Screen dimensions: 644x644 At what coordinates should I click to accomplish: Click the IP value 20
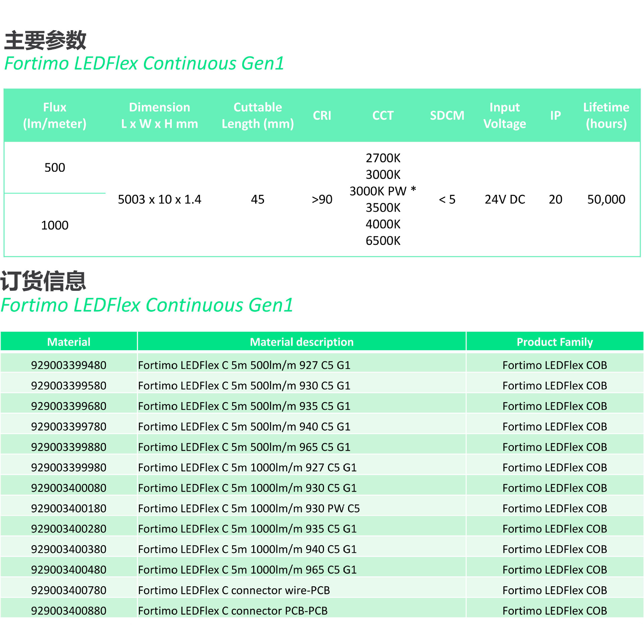555,200
